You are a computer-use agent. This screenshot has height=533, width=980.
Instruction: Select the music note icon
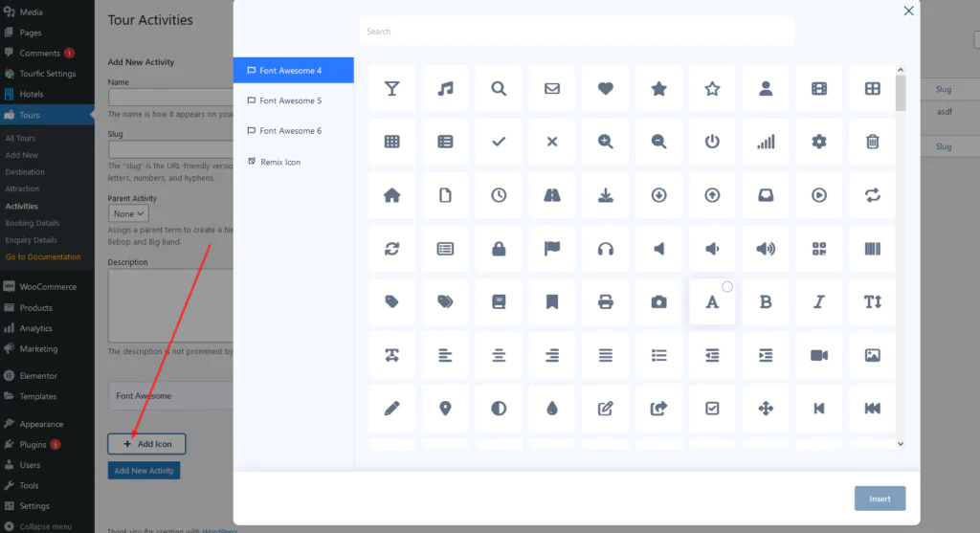click(445, 89)
